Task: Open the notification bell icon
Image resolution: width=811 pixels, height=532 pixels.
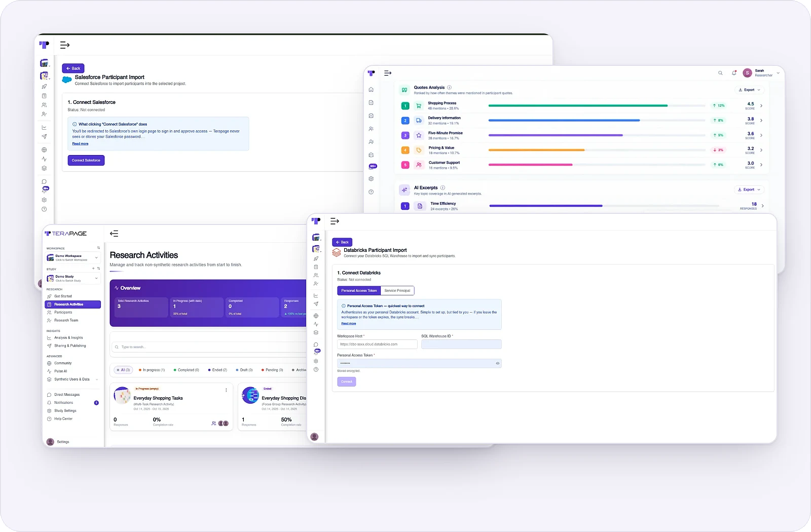Action: [734, 73]
